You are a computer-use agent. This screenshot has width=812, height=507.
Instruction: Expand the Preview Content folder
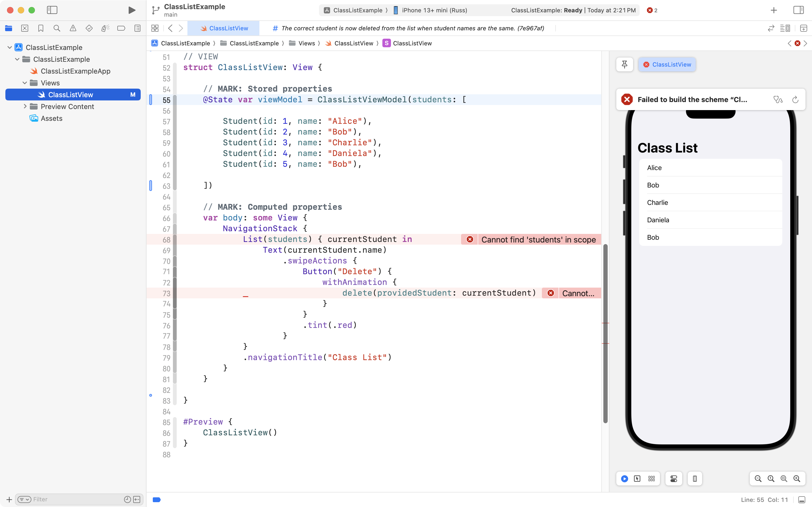[25, 107]
